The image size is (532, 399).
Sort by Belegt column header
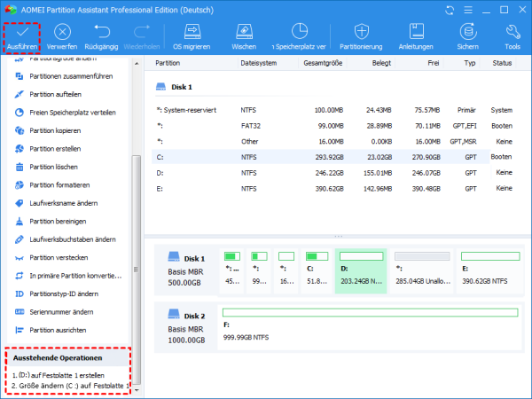(381, 63)
